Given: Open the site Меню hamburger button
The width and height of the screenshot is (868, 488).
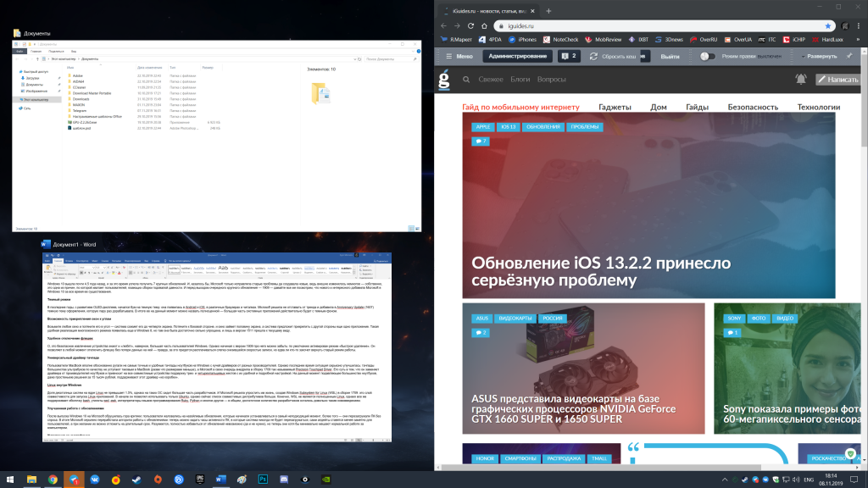Looking at the screenshot, I should point(459,56).
